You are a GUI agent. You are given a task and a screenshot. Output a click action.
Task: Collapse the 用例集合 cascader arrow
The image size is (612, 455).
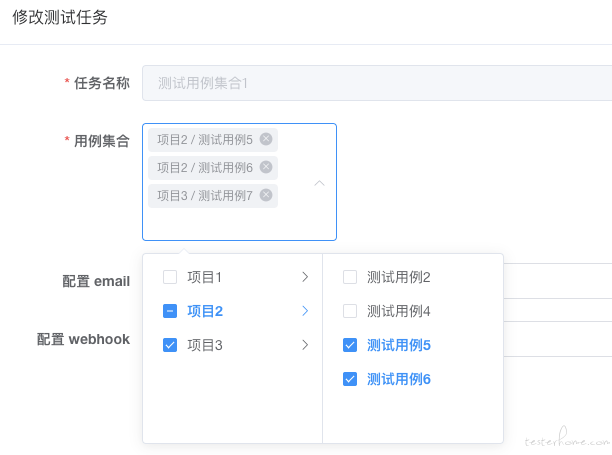tap(319, 183)
